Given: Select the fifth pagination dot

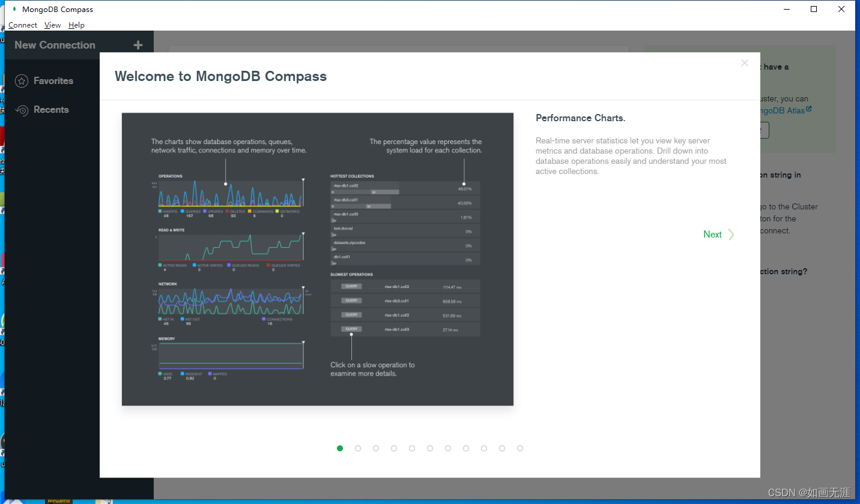Looking at the screenshot, I should click(412, 448).
